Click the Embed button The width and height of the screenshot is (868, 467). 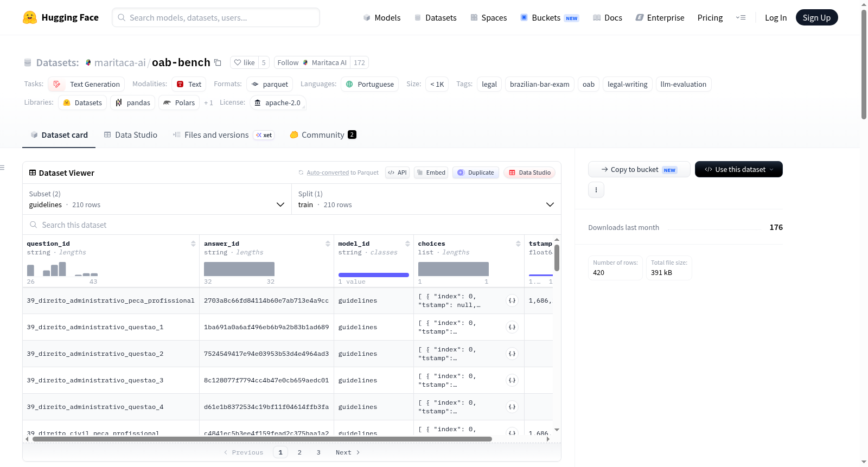[431, 172]
